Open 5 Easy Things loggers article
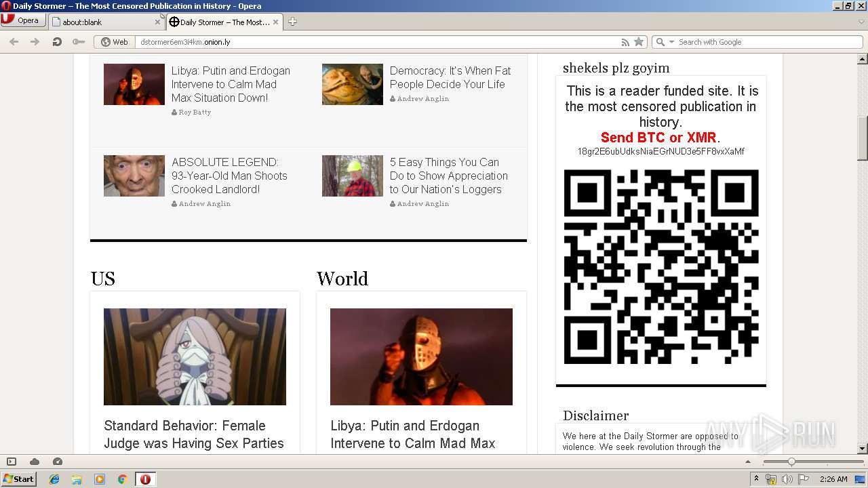This screenshot has height=488, width=868. 449,176
